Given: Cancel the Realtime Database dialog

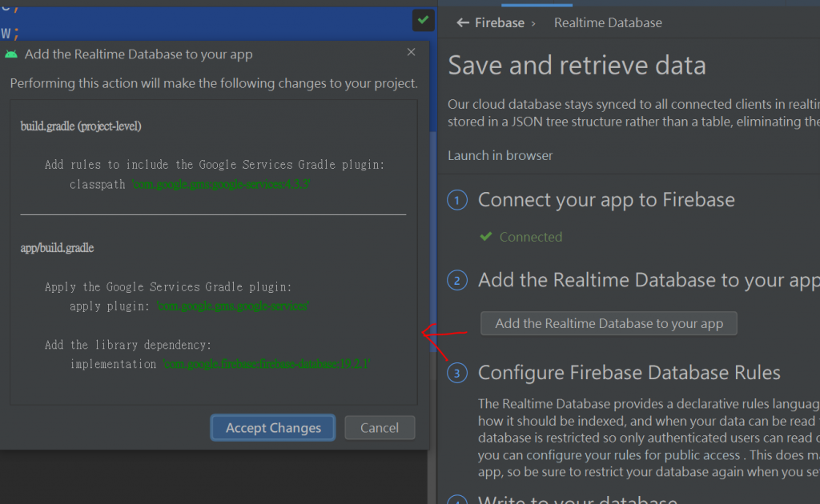Looking at the screenshot, I should click(380, 428).
